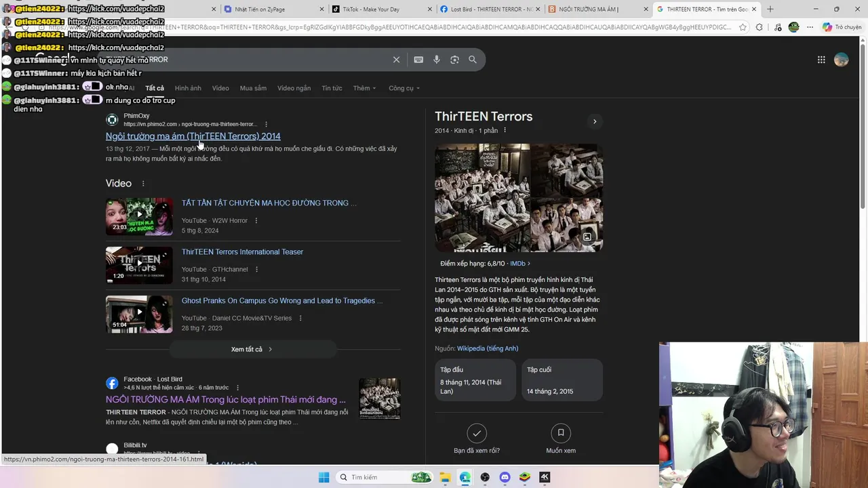Search by image with Google Lens
The image size is (868, 488).
pos(454,60)
